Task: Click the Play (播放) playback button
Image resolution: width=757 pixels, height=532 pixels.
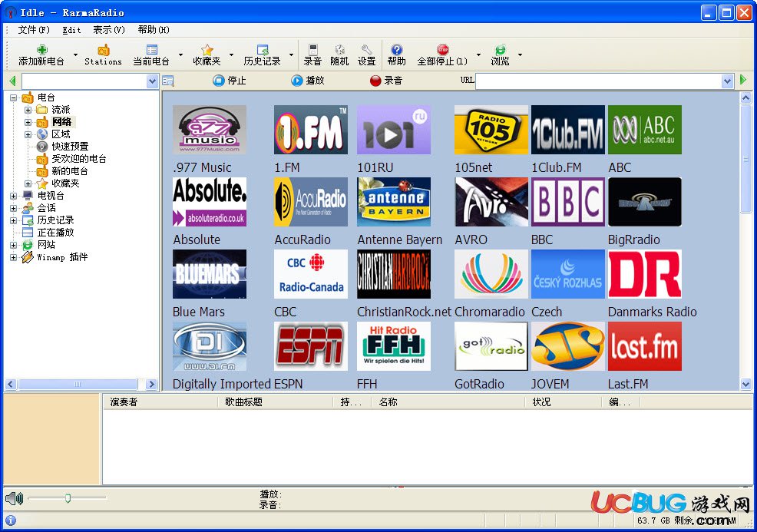Action: coord(308,81)
